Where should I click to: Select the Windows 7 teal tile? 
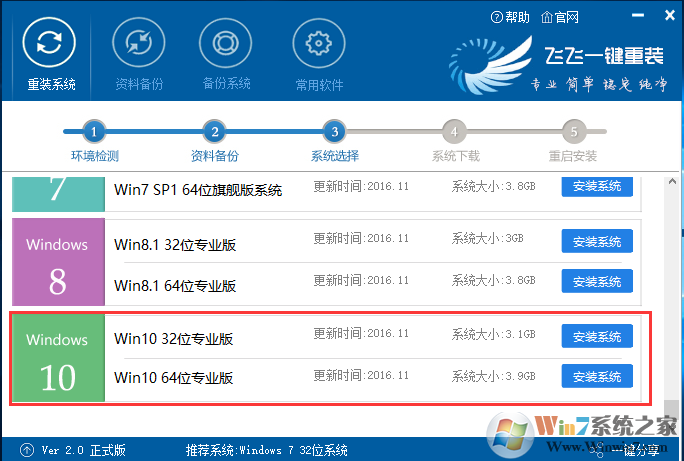[58, 194]
